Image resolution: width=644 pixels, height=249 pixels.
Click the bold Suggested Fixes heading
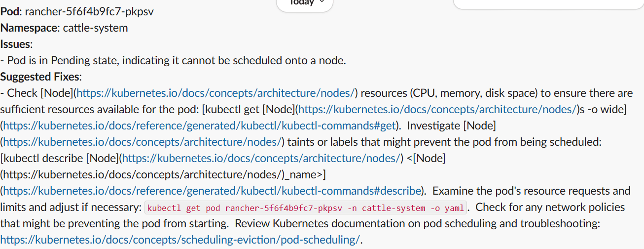point(40,77)
